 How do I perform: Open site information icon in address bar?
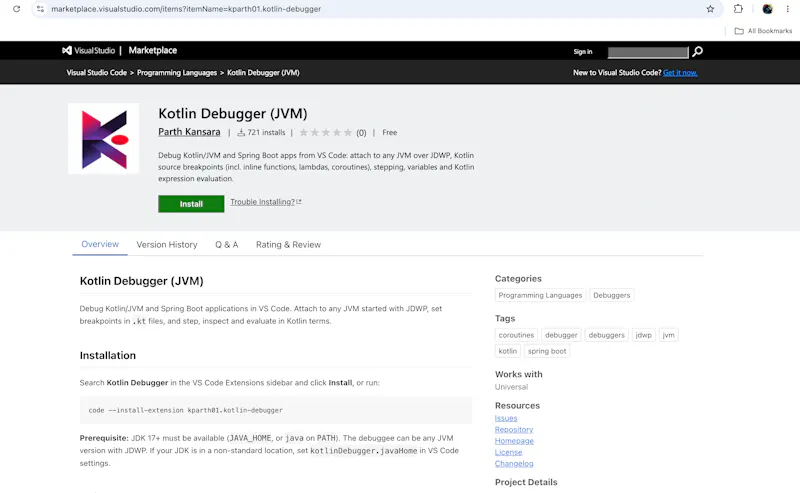pyautogui.click(x=40, y=9)
